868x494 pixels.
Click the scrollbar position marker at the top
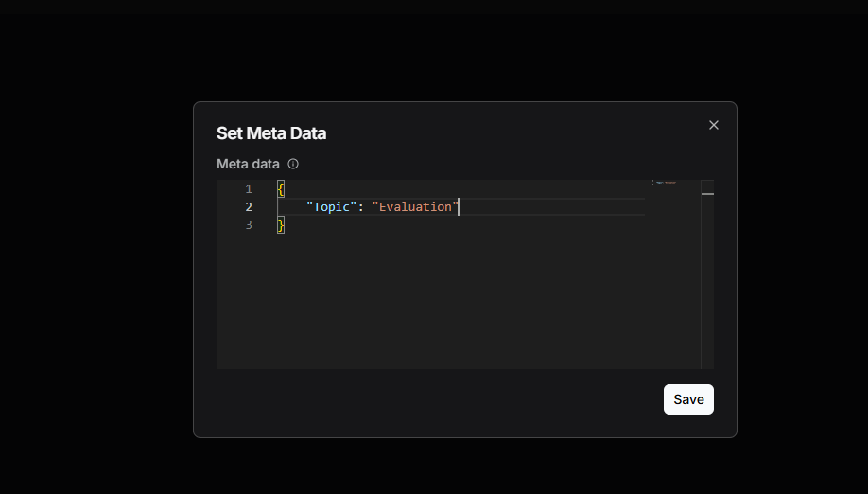707,194
